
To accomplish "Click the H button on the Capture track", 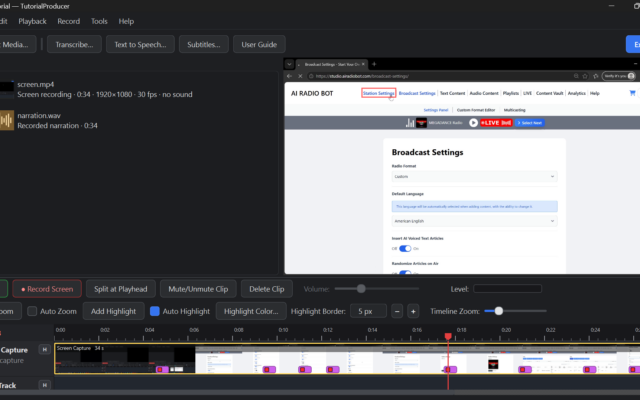I will click(44, 349).
